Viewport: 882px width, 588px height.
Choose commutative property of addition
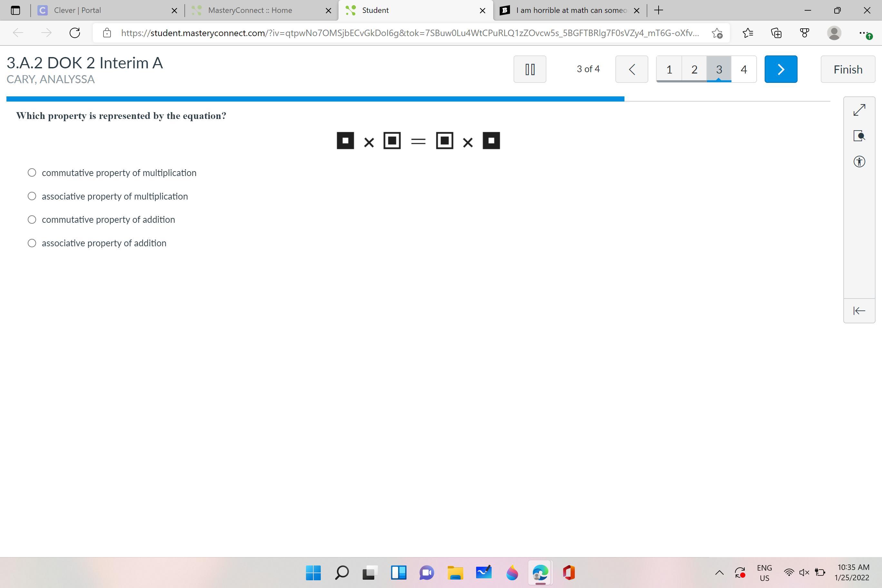pyautogui.click(x=32, y=220)
